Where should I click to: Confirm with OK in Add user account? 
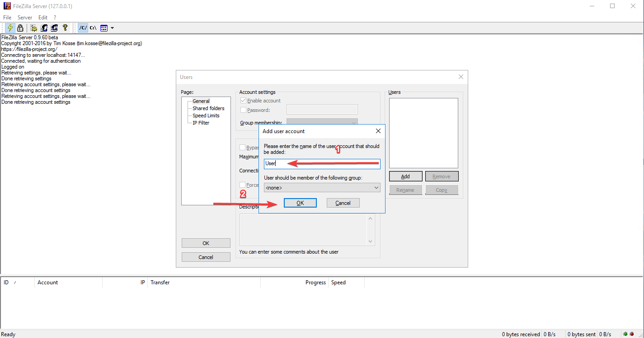click(x=300, y=203)
